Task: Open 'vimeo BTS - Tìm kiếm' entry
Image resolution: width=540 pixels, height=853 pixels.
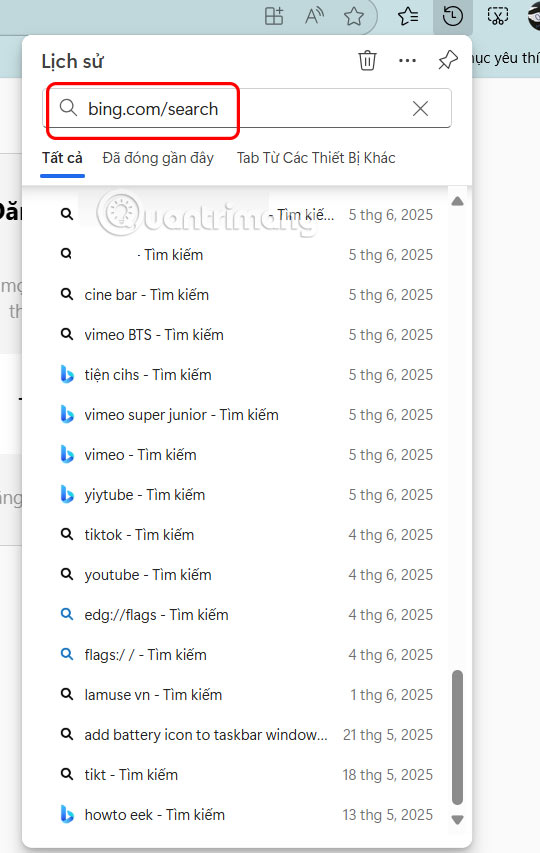Action: [247, 335]
